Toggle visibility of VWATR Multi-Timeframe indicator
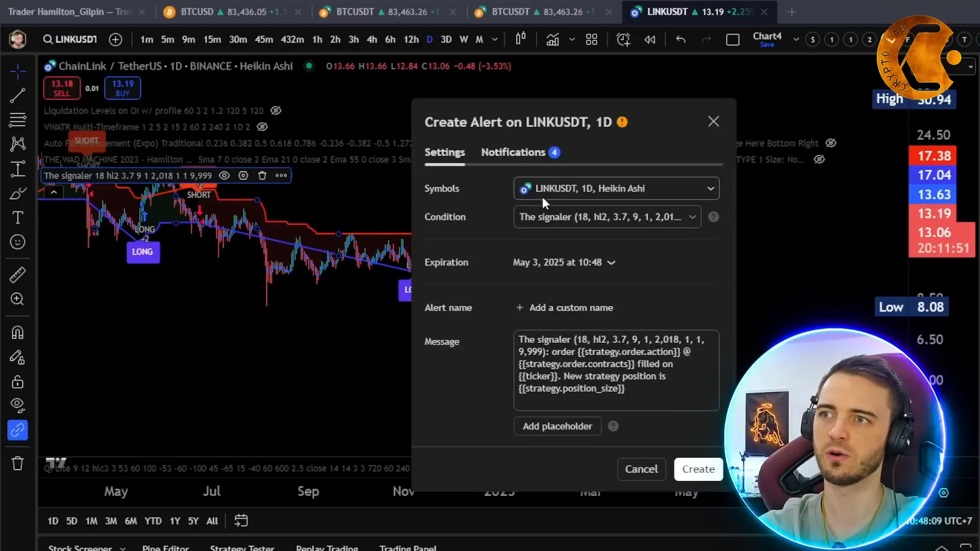This screenshot has width=980, height=551. 262,127
